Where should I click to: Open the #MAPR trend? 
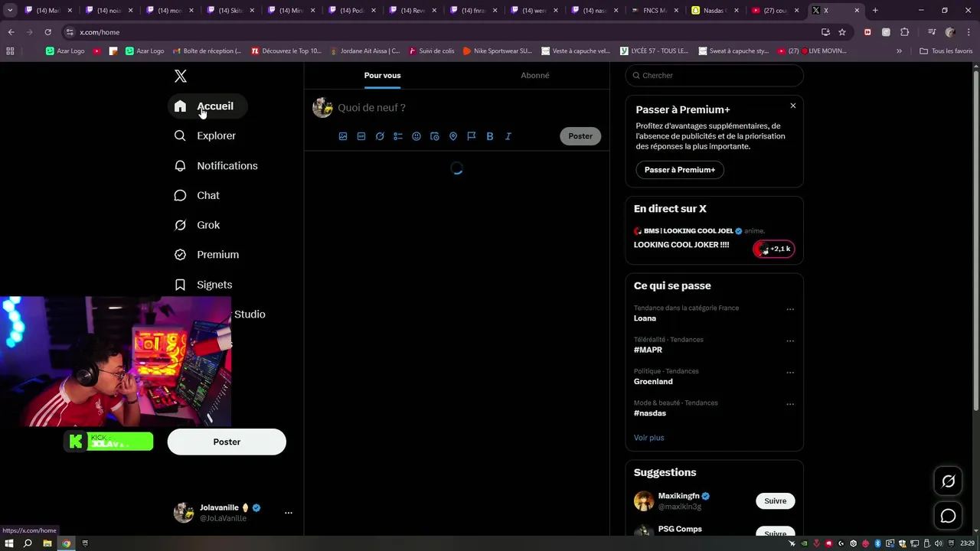(x=648, y=350)
